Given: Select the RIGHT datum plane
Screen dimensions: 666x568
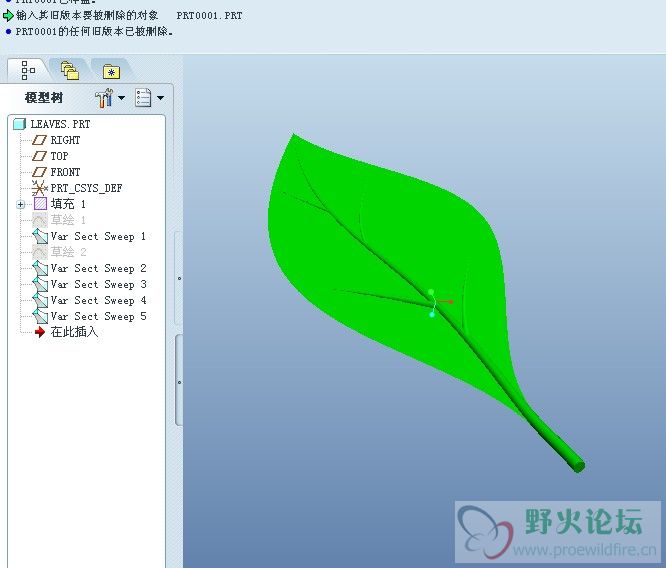Looking at the screenshot, I should pos(65,140).
